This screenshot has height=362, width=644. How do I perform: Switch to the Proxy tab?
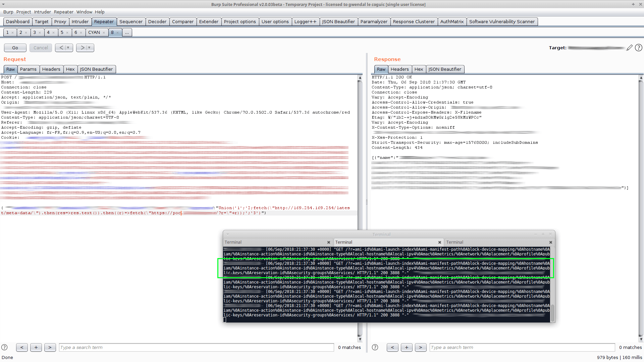coord(60,22)
